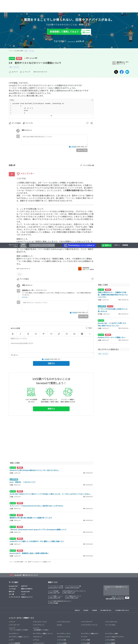Click the footer feedback text field
The height and width of the screenshot is (644, 138).
pos(116,590)
